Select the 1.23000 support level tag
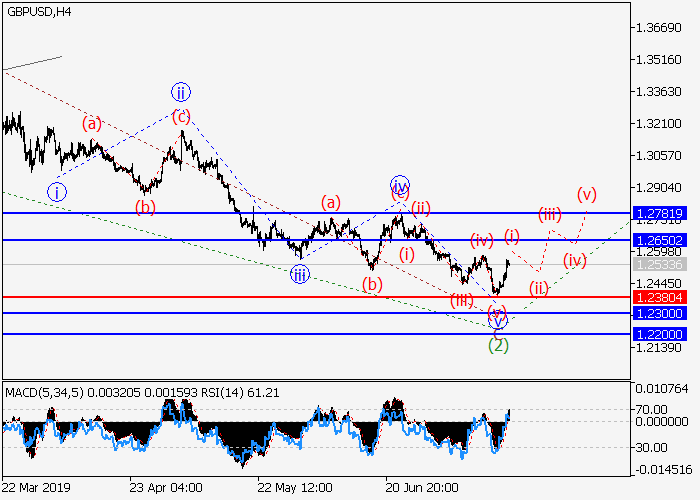 659,313
